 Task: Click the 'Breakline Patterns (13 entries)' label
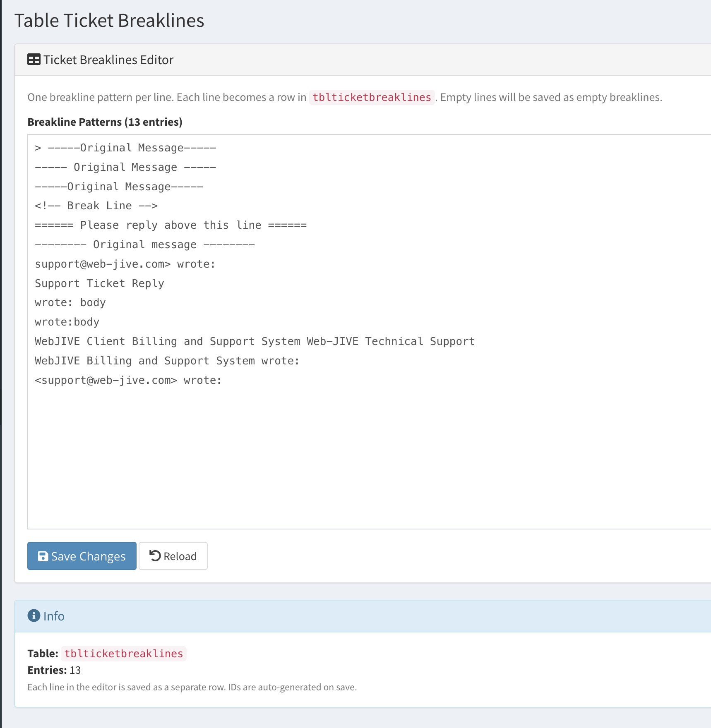click(x=105, y=122)
